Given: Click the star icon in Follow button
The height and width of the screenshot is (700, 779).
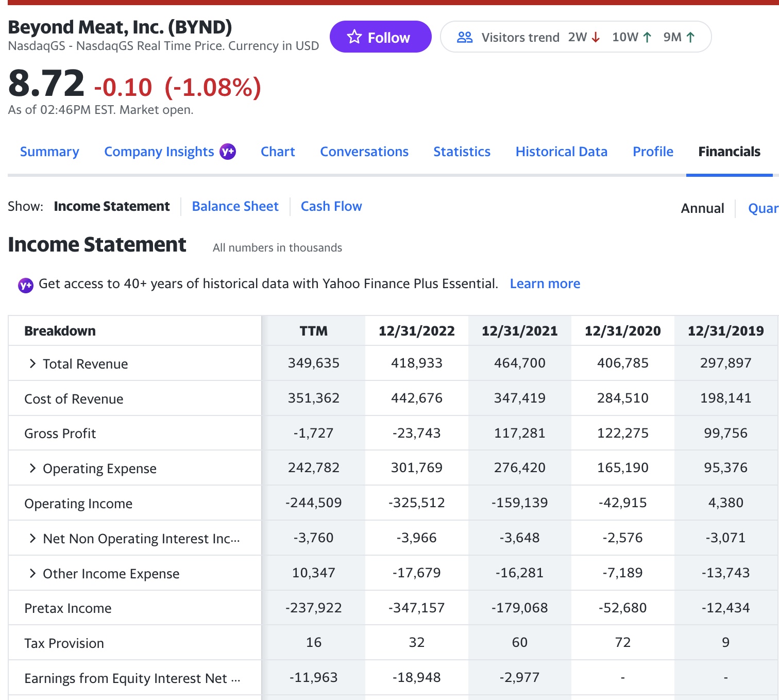Looking at the screenshot, I should pyautogui.click(x=354, y=37).
